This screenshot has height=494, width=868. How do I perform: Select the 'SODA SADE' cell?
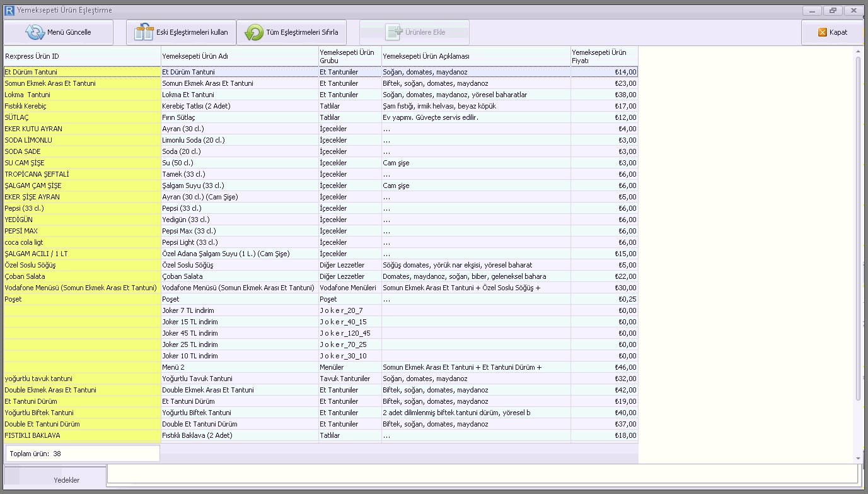click(x=82, y=151)
